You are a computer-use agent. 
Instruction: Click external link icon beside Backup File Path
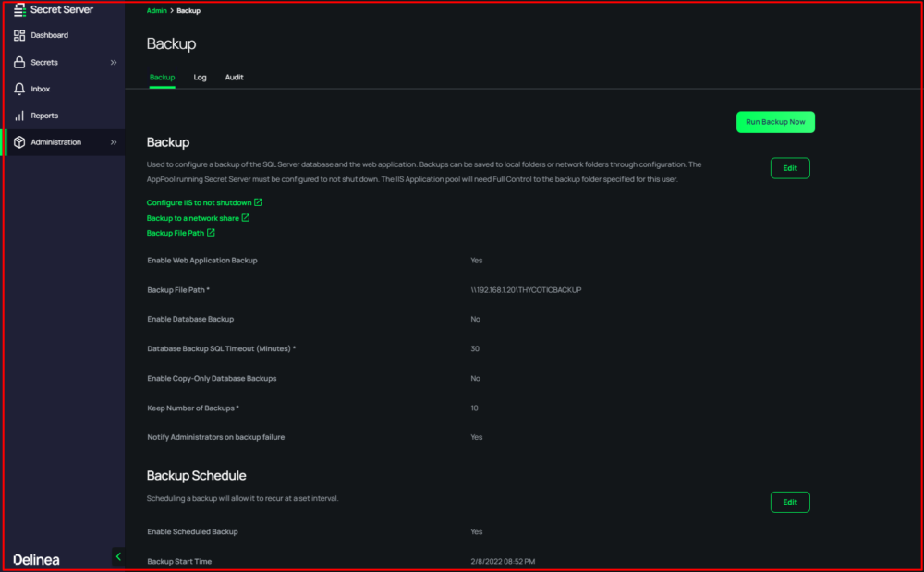click(x=211, y=233)
